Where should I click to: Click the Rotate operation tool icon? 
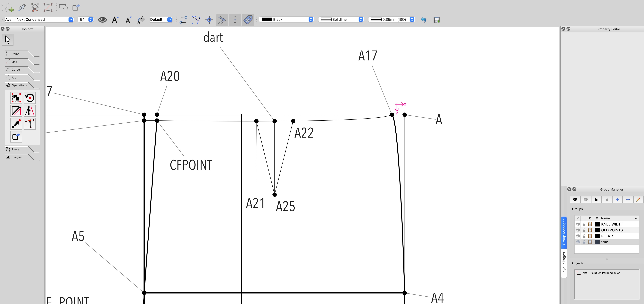pyautogui.click(x=30, y=98)
